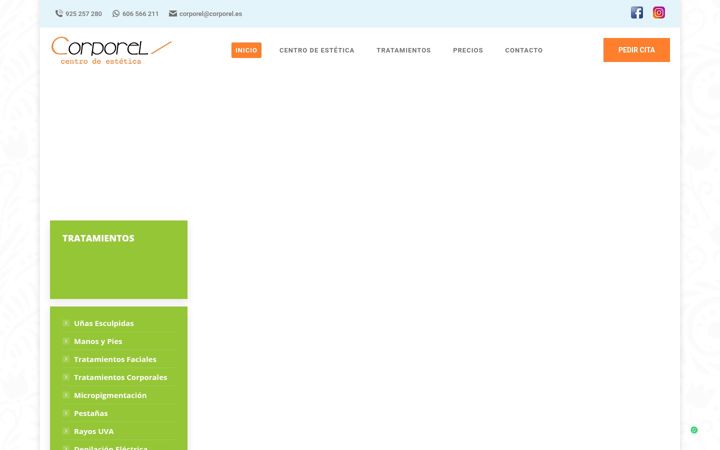Open the green WhatsApp chat bubble
The height and width of the screenshot is (450, 720).
(694, 430)
